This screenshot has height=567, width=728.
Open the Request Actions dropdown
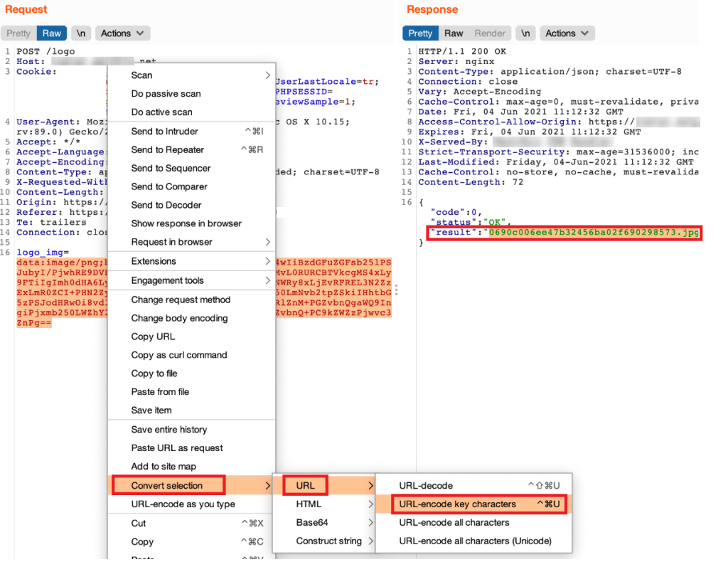pos(122,33)
